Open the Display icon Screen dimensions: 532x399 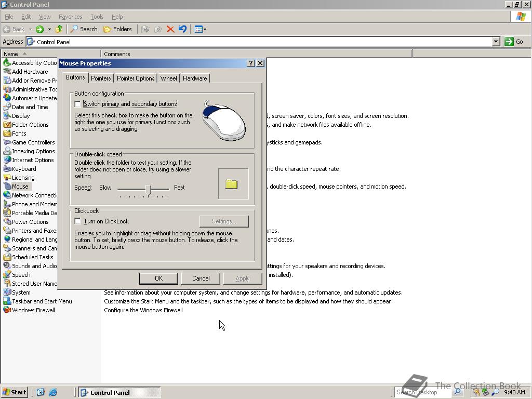tap(7, 116)
